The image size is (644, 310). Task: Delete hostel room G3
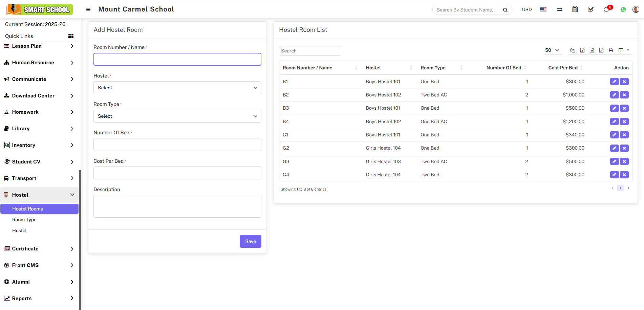[624, 161]
